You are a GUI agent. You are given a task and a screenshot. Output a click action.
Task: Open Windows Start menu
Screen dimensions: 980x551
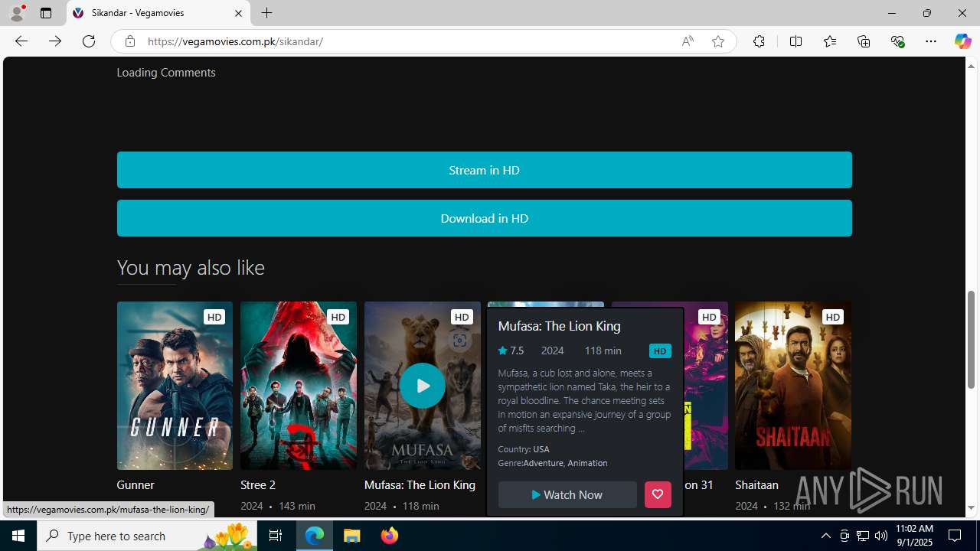pyautogui.click(x=18, y=536)
